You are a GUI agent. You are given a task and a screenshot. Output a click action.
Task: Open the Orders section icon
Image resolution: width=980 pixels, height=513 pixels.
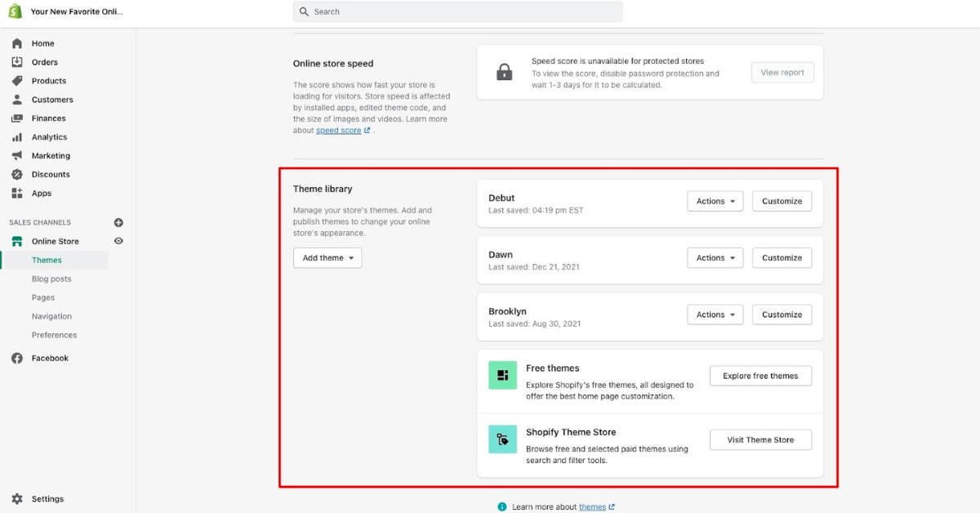click(18, 61)
